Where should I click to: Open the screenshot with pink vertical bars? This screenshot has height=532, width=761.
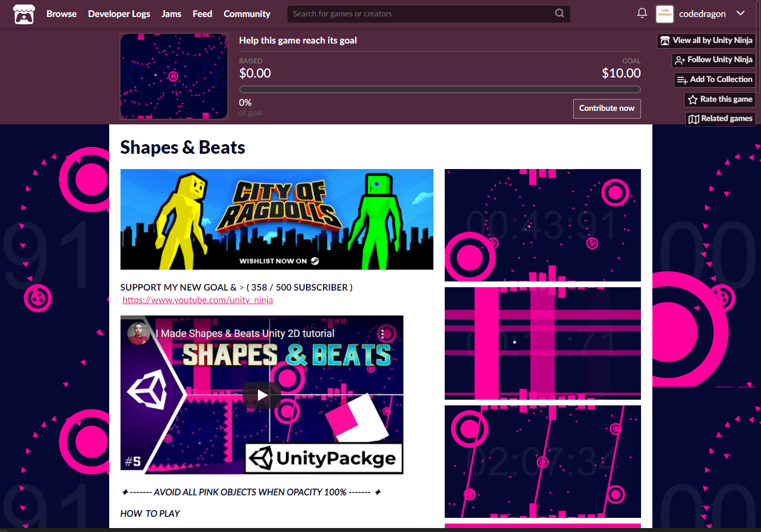pyautogui.click(x=543, y=344)
